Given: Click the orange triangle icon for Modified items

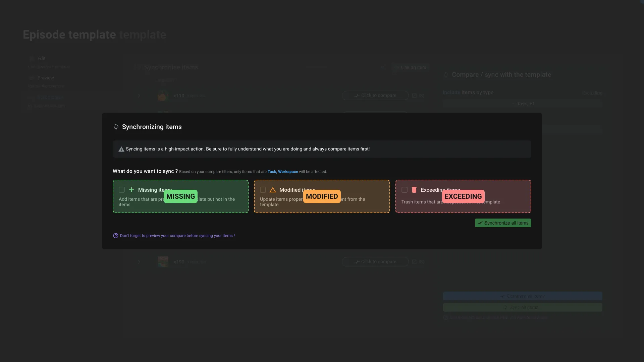Looking at the screenshot, I should [x=273, y=190].
